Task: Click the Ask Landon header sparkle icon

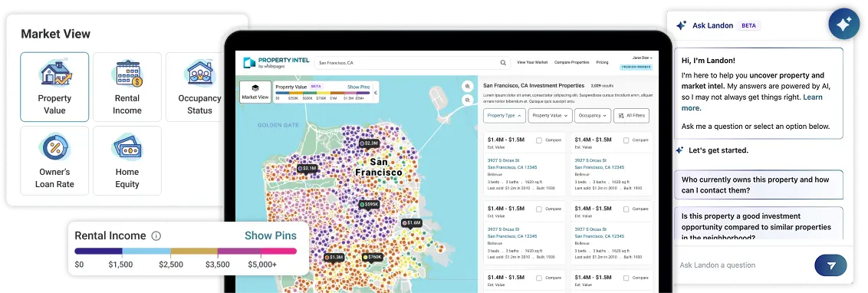Action: (682, 25)
